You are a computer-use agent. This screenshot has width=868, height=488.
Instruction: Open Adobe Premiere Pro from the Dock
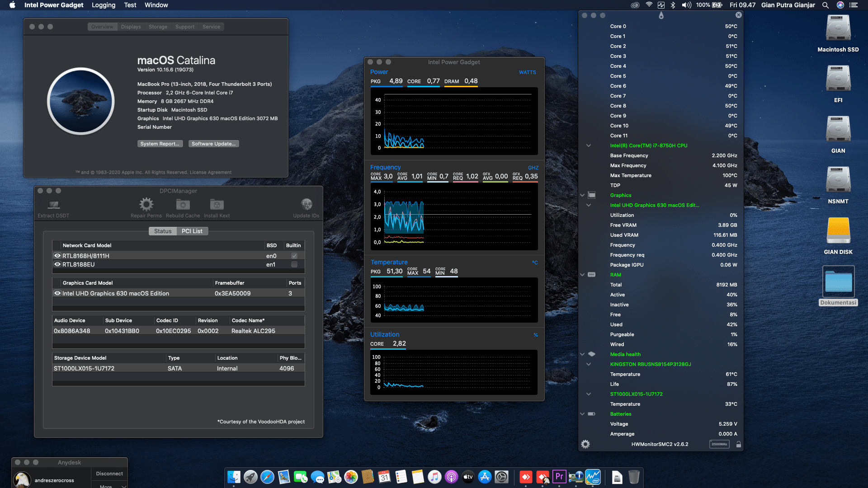(559, 477)
